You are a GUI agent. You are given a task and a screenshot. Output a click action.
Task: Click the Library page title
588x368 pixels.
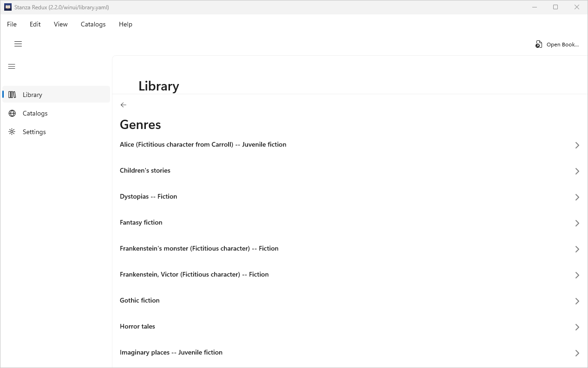tap(159, 86)
